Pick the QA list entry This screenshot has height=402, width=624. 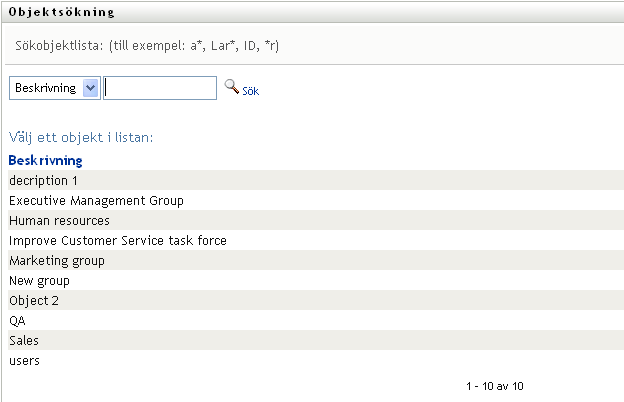[x=17, y=320]
